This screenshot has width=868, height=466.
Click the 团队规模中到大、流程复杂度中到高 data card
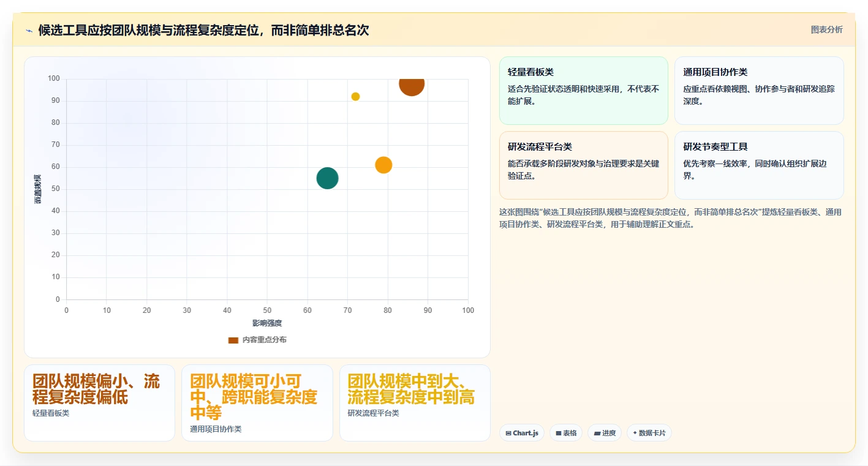coord(415,403)
